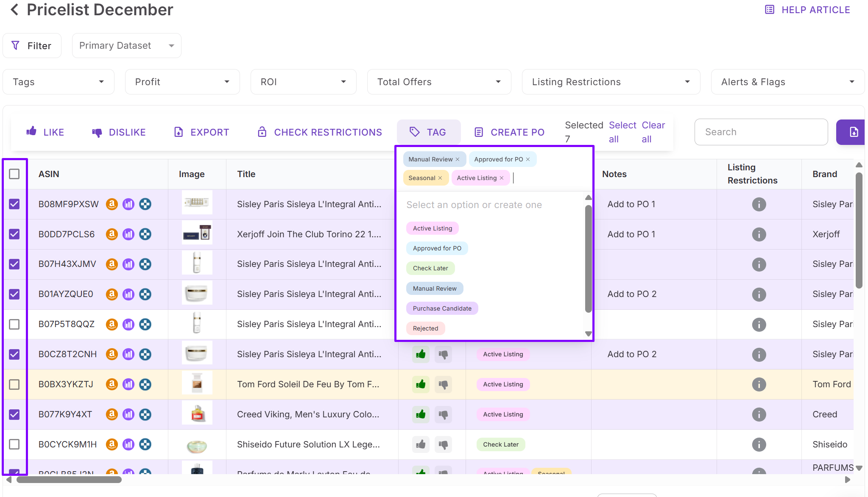Select the Export toolbar icon

click(x=178, y=132)
